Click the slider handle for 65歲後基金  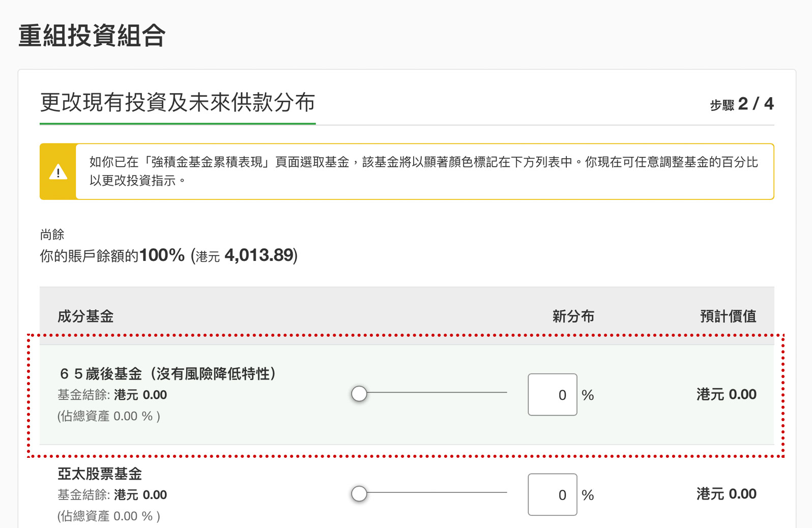(x=359, y=393)
